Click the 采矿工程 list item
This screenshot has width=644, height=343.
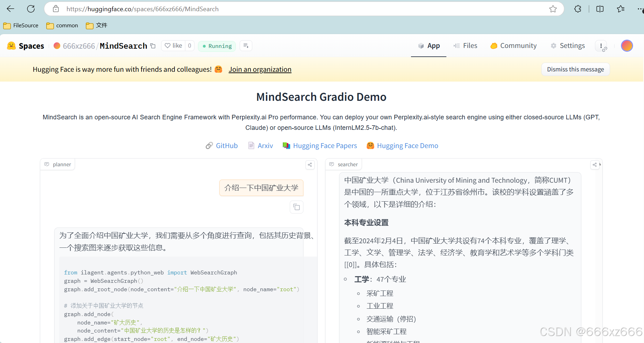(x=380, y=293)
